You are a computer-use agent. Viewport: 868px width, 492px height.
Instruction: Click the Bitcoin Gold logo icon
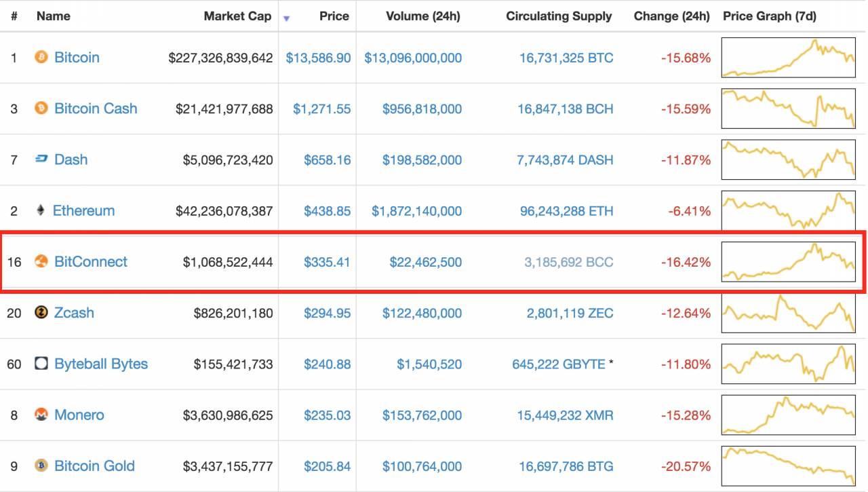[x=41, y=466]
